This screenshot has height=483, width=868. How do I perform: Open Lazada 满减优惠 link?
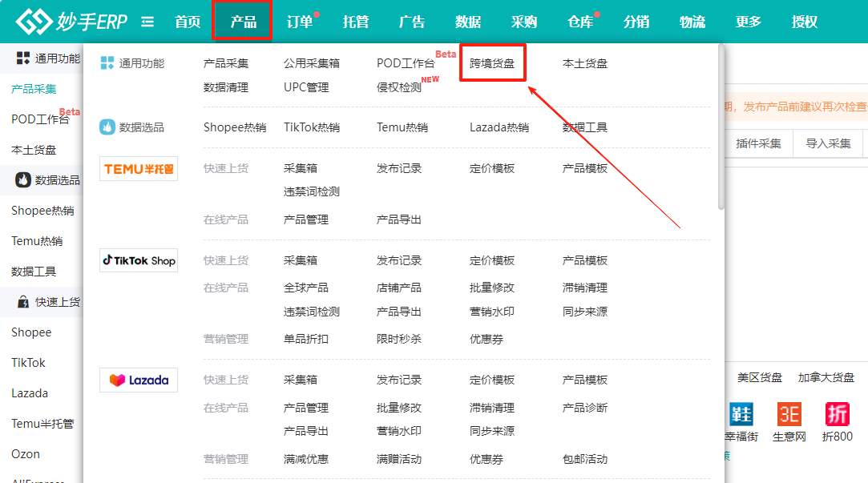point(306,459)
